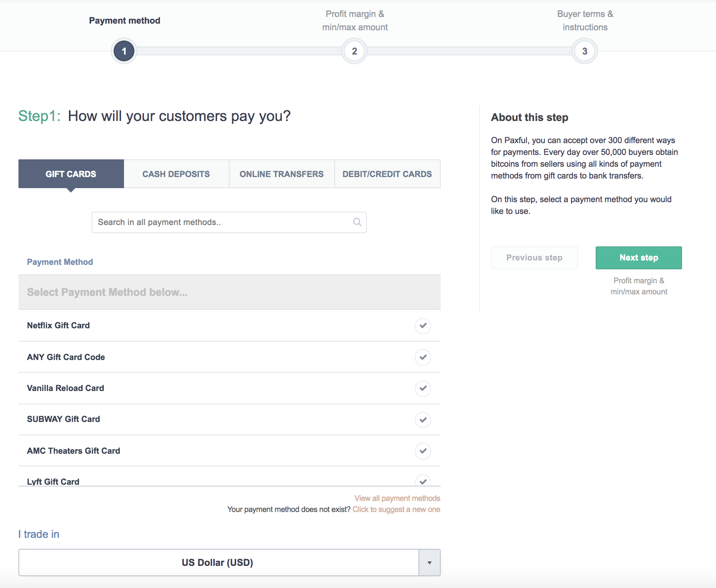Select ANY Gift Card Code checkmark

pos(423,357)
